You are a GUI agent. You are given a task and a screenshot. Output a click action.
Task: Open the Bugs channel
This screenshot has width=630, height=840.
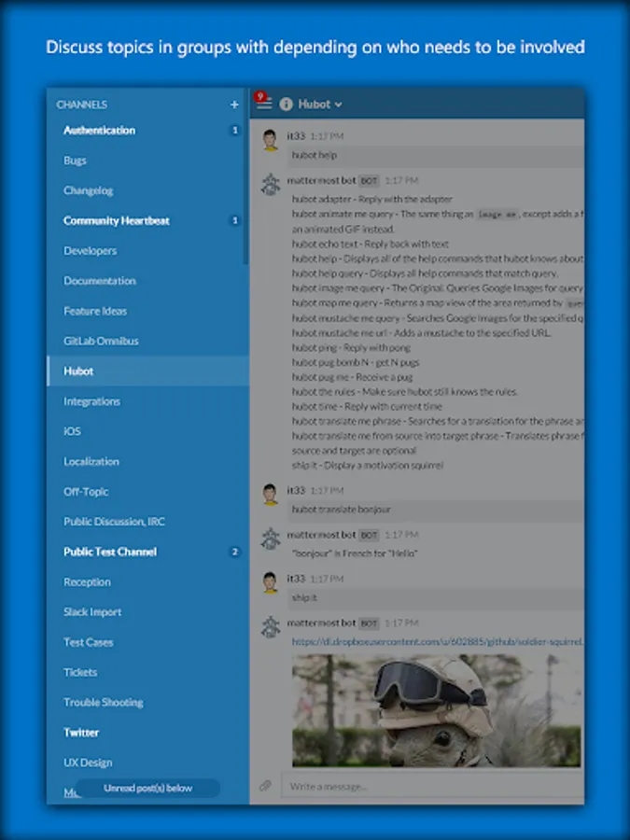[x=147, y=161]
